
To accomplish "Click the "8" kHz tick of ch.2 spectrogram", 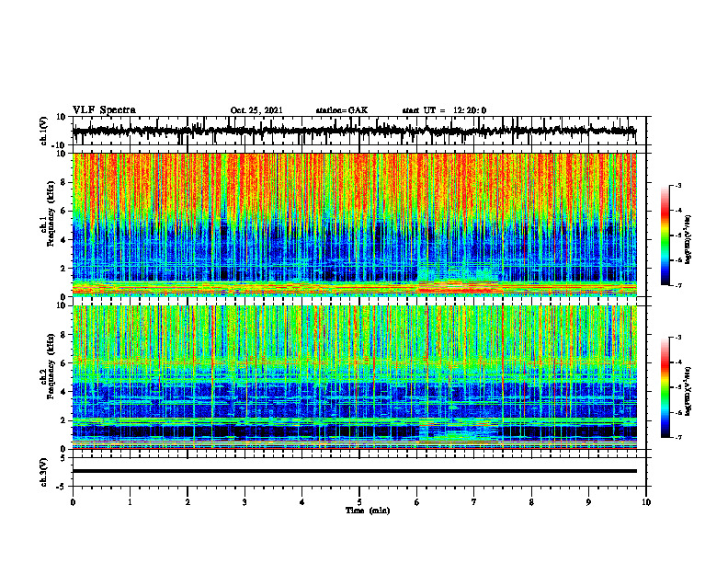I will (x=63, y=335).
